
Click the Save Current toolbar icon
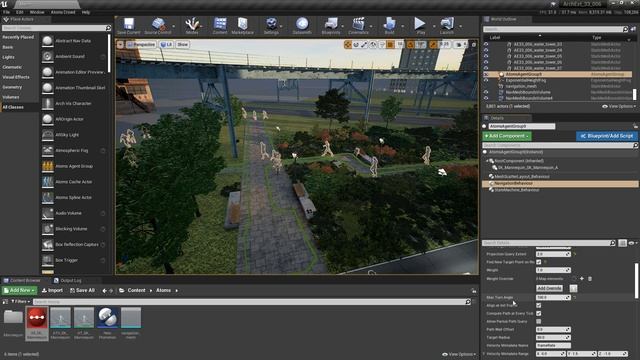(129, 26)
